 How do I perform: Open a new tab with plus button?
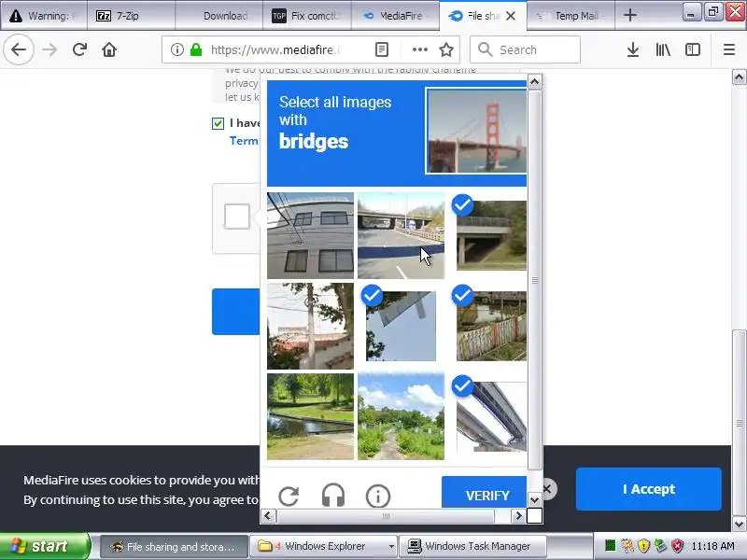click(x=630, y=15)
